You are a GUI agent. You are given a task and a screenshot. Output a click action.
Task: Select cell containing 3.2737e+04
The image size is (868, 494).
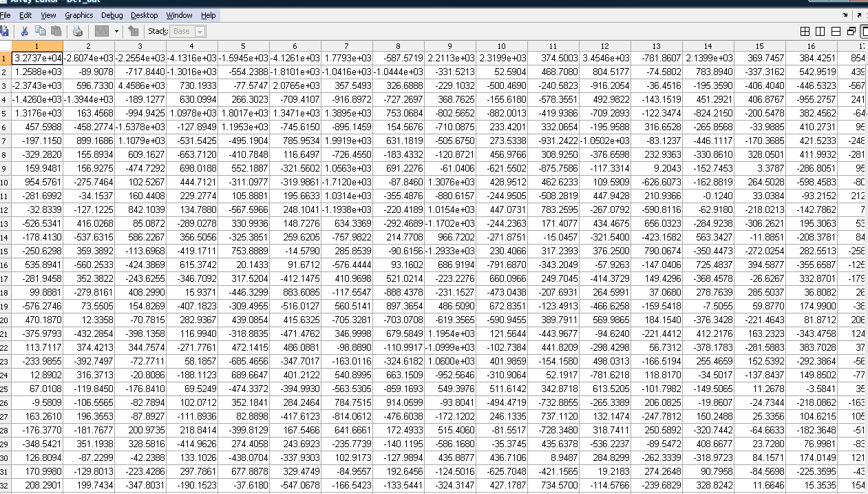point(37,59)
